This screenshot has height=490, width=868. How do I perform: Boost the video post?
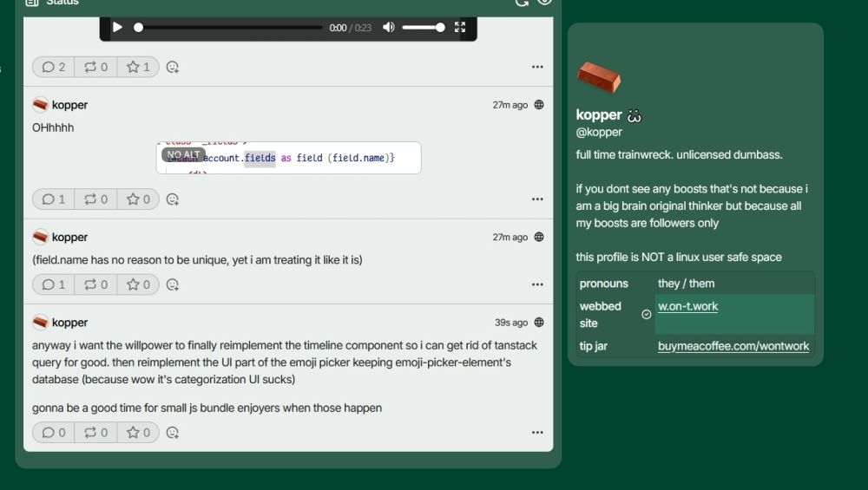pos(95,67)
